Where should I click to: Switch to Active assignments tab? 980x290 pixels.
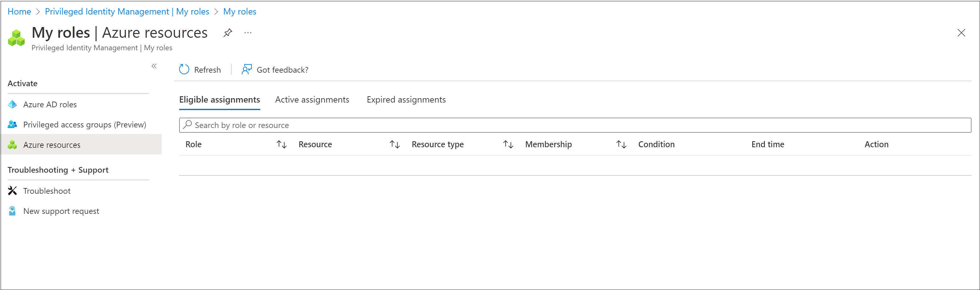coord(312,100)
